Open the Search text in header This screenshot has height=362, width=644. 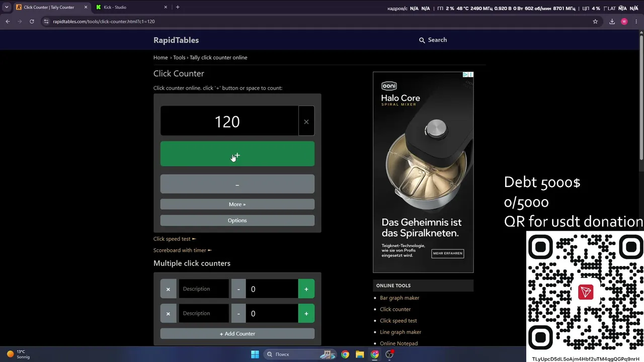437,40
